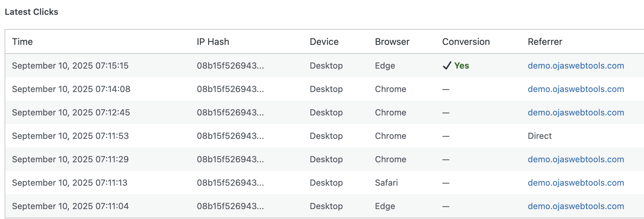Click the Time column header

pyautogui.click(x=22, y=42)
